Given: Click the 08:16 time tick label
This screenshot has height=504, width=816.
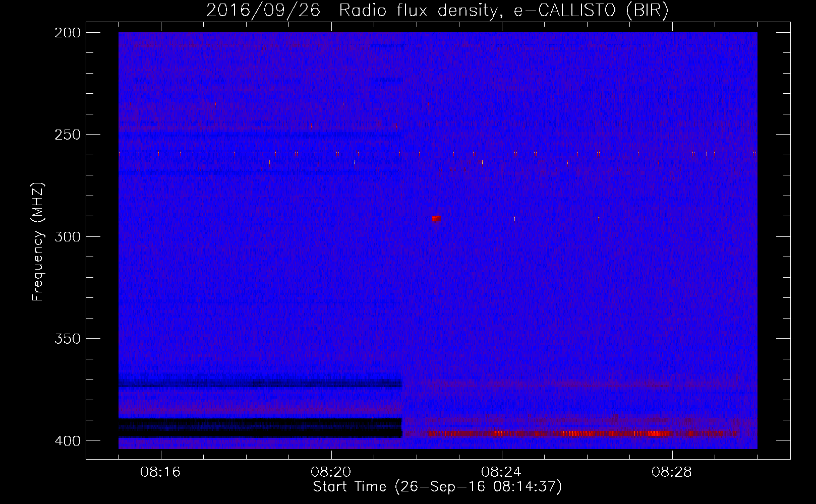Looking at the screenshot, I should 160,472.
